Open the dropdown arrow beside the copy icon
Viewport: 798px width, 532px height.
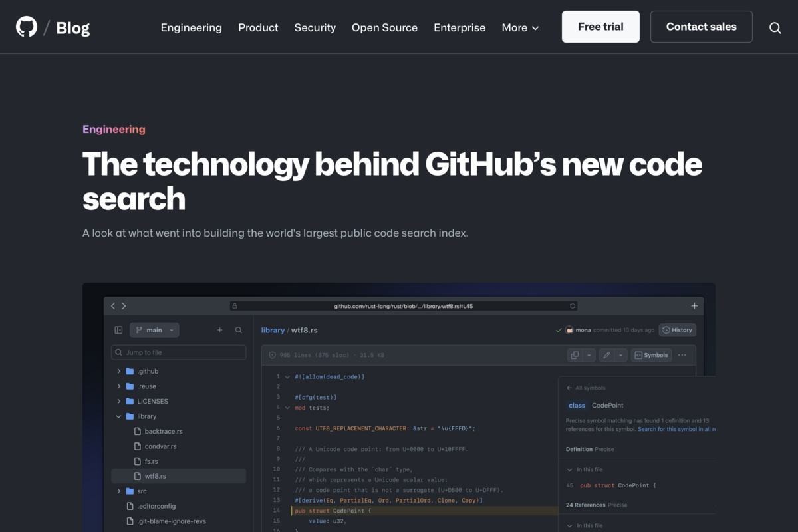coord(589,355)
